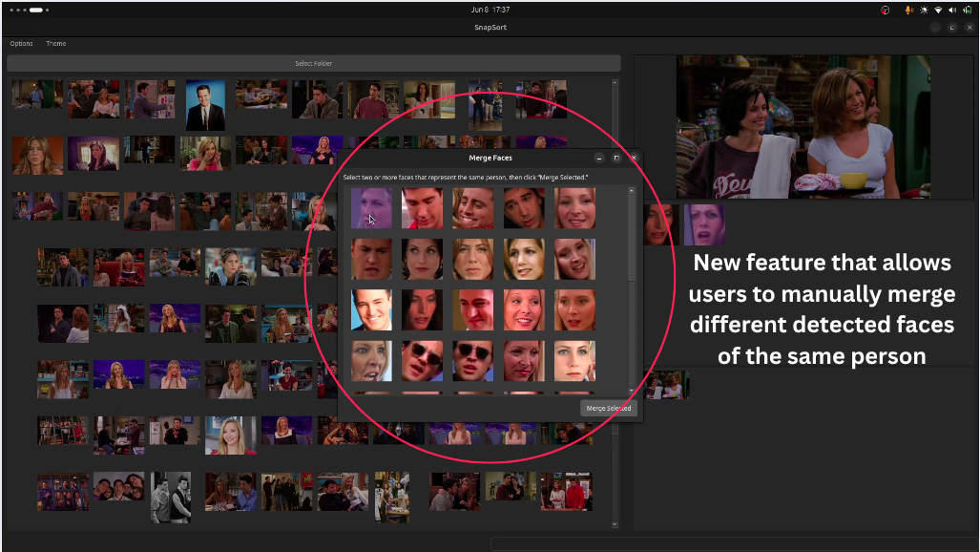Click the Select Folder button
This screenshot has height=552, width=980.
315,63
